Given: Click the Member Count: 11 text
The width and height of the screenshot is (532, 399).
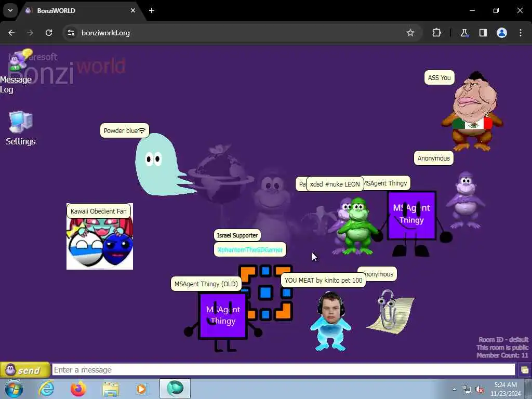Looking at the screenshot, I should [502, 355].
